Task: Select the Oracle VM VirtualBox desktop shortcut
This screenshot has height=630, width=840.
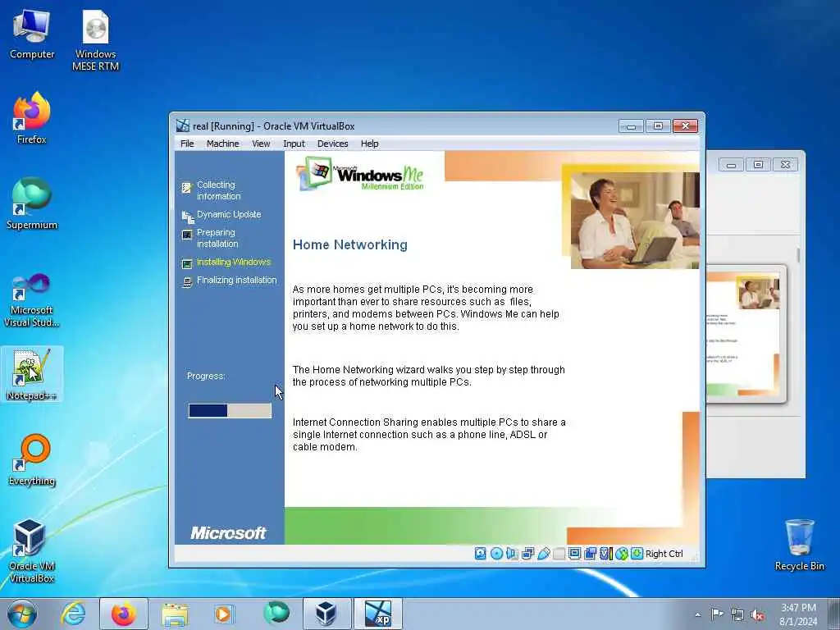Action: coord(32,550)
